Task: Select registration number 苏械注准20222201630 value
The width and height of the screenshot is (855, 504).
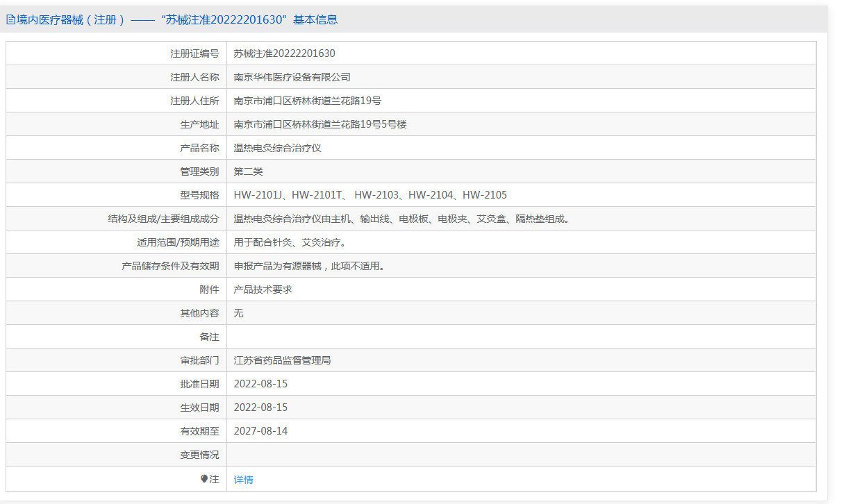Action: coord(285,53)
